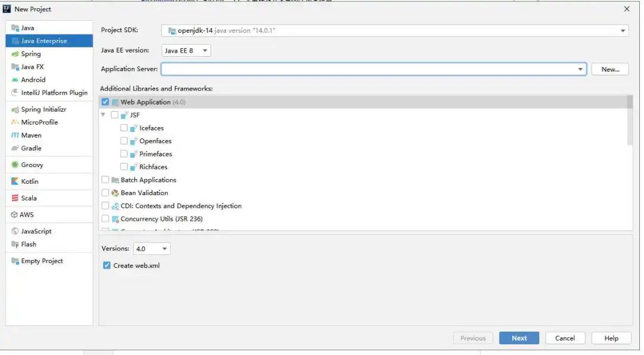Enable the Bean Validation checkbox
Screen dimensions: 644x355
[105, 193]
